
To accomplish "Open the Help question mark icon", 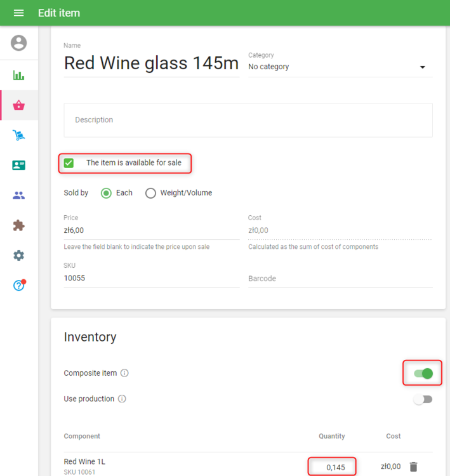I will (x=19, y=286).
